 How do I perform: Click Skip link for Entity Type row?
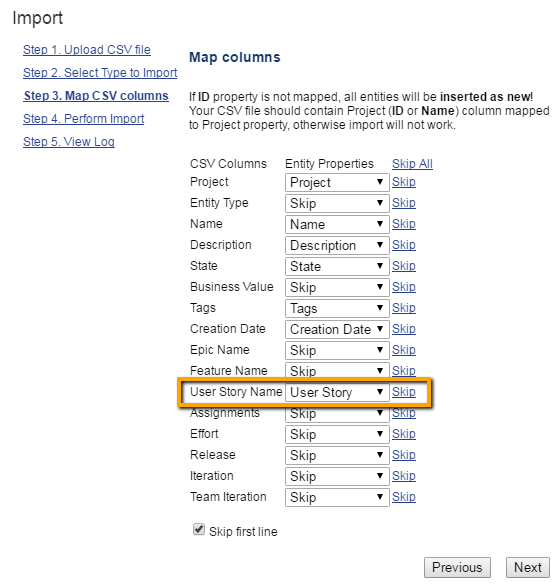(x=404, y=203)
